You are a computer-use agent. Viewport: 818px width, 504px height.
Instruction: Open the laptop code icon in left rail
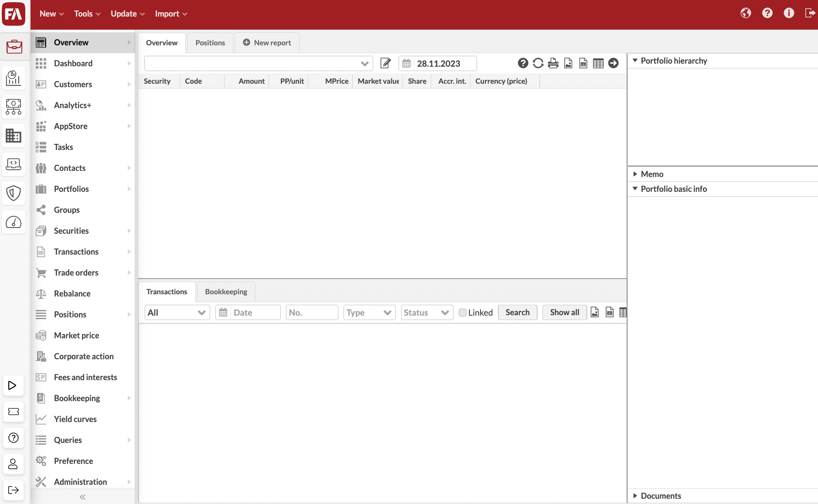pyautogui.click(x=14, y=164)
